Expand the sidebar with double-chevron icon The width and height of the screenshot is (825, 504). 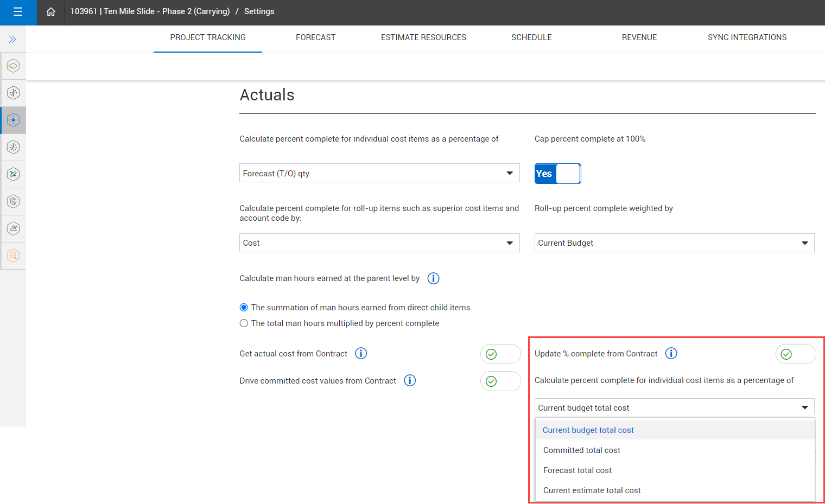tap(12, 39)
